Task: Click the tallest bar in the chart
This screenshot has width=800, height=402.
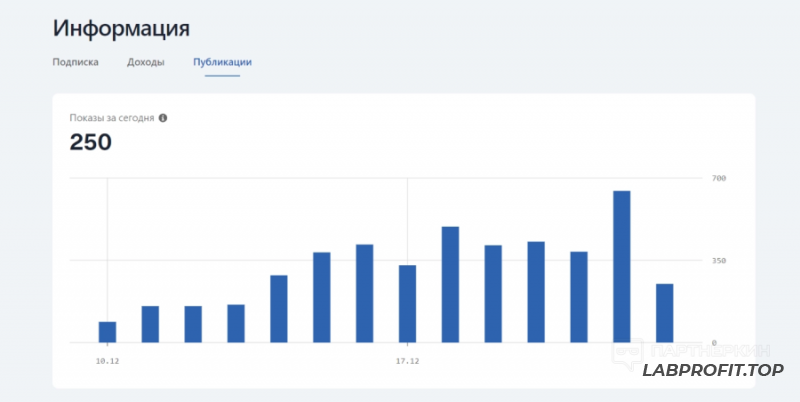Action: [x=621, y=266]
